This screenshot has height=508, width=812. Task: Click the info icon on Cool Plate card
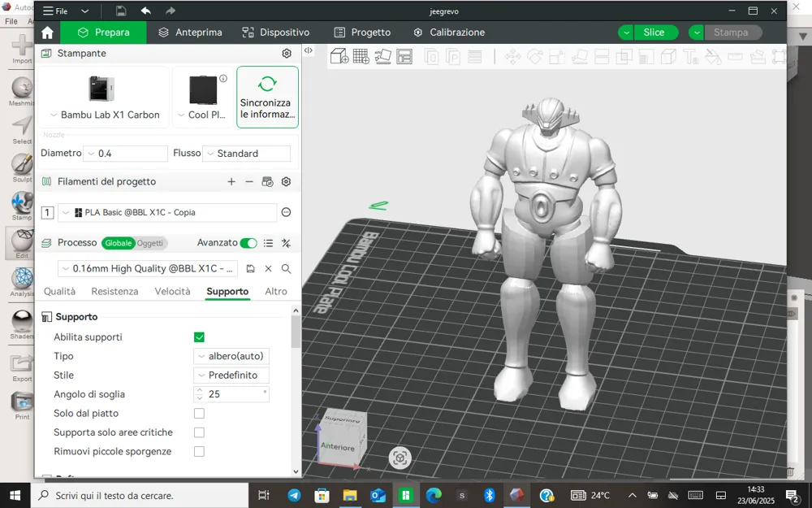coord(223,78)
